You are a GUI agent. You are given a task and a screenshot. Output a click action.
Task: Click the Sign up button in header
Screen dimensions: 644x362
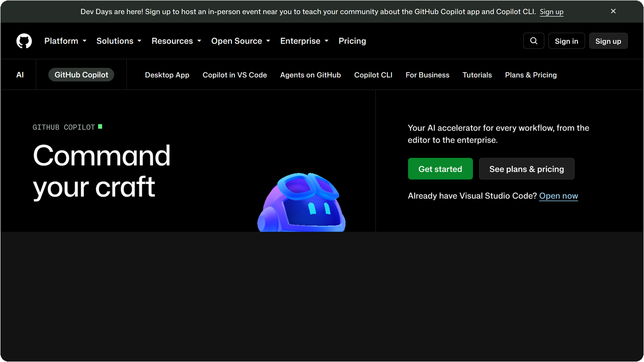[x=608, y=41]
